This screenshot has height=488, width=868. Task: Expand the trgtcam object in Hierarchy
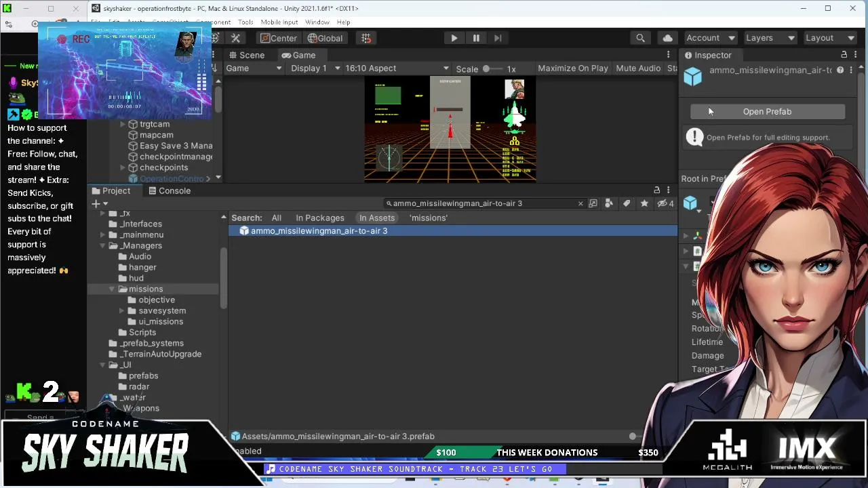click(122, 124)
